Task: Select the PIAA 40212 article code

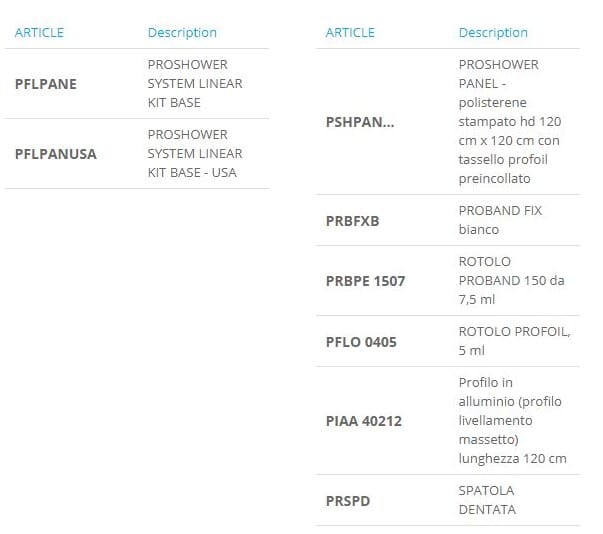Action: 364,421
